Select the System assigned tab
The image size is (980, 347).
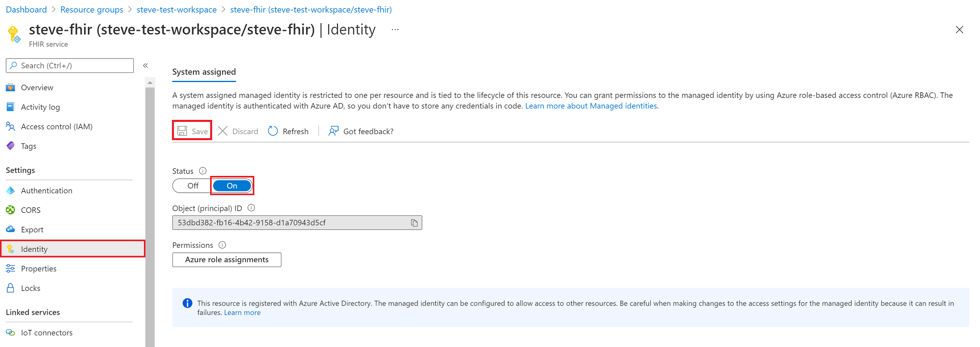coord(204,72)
